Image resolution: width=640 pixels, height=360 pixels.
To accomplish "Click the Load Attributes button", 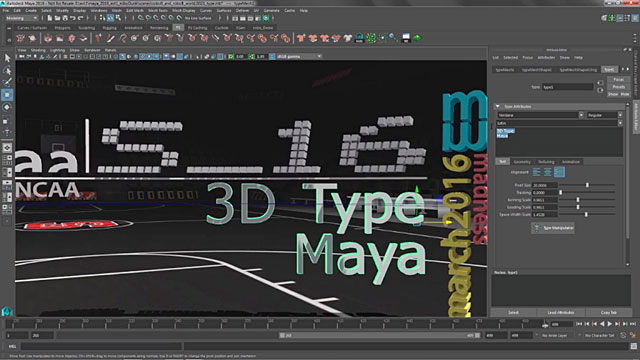I will click(560, 312).
